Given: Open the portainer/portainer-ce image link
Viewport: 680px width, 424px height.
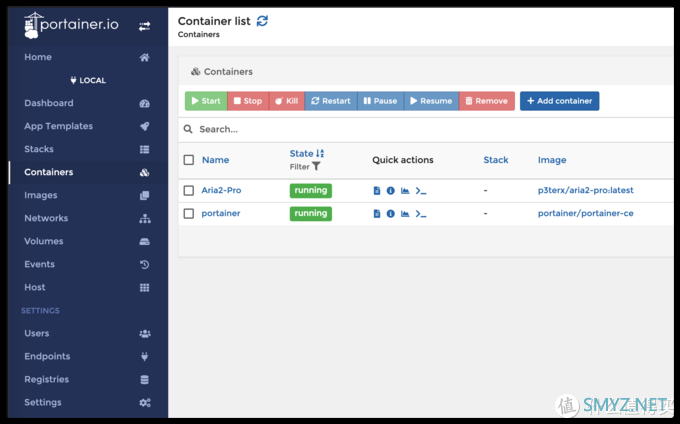Looking at the screenshot, I should pos(585,213).
